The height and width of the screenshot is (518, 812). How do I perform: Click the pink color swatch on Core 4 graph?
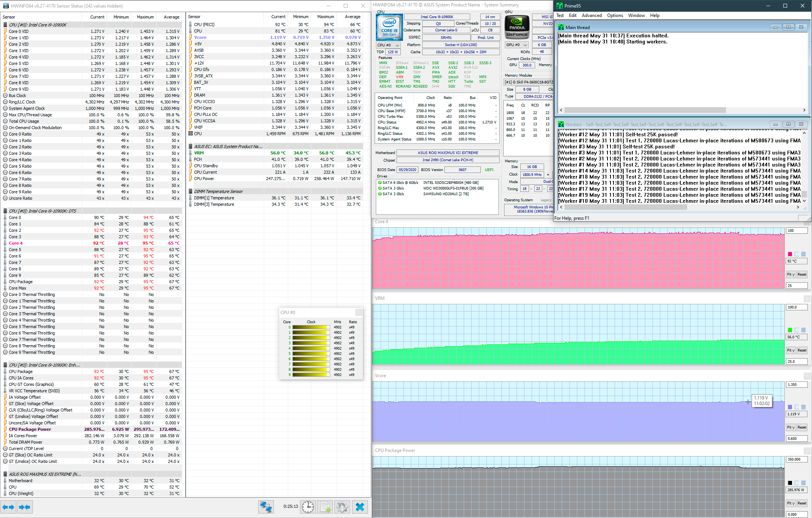(x=790, y=254)
